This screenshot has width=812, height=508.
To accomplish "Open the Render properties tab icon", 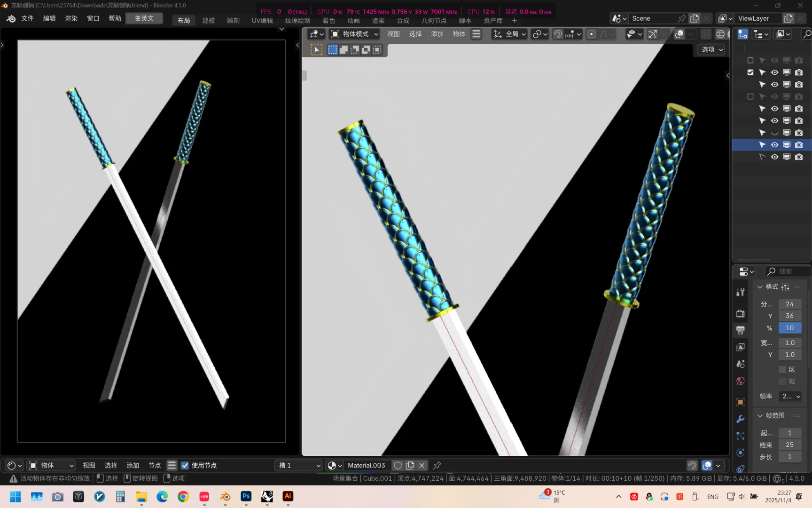I will [x=741, y=314].
